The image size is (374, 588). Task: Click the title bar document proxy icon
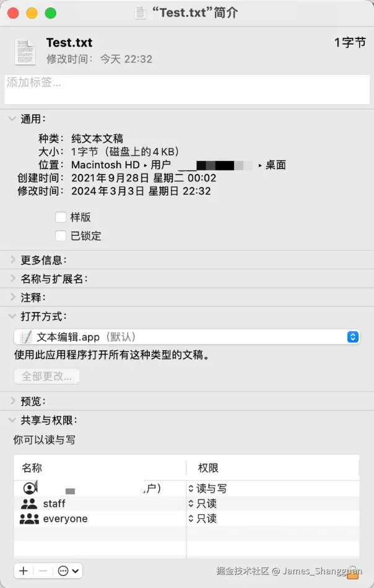(141, 13)
